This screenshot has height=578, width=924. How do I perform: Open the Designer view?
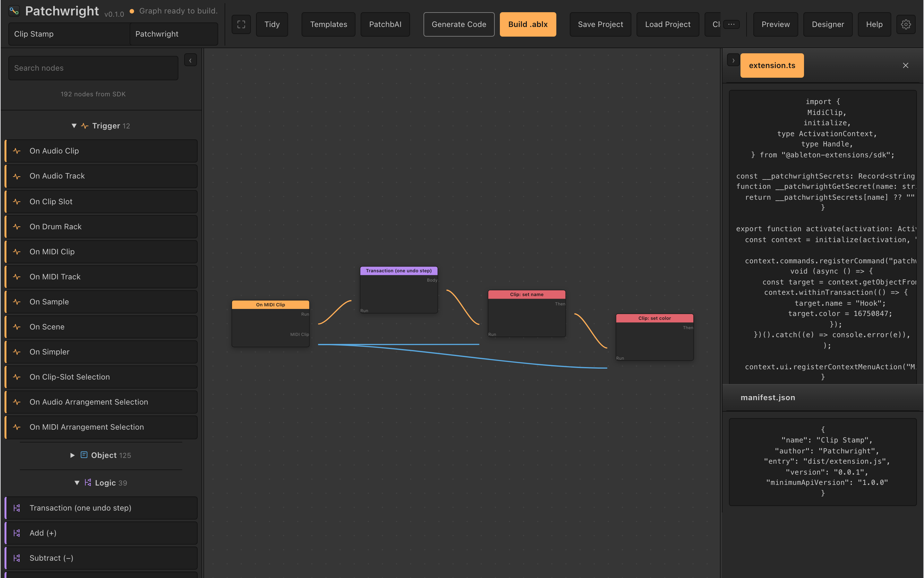827,24
